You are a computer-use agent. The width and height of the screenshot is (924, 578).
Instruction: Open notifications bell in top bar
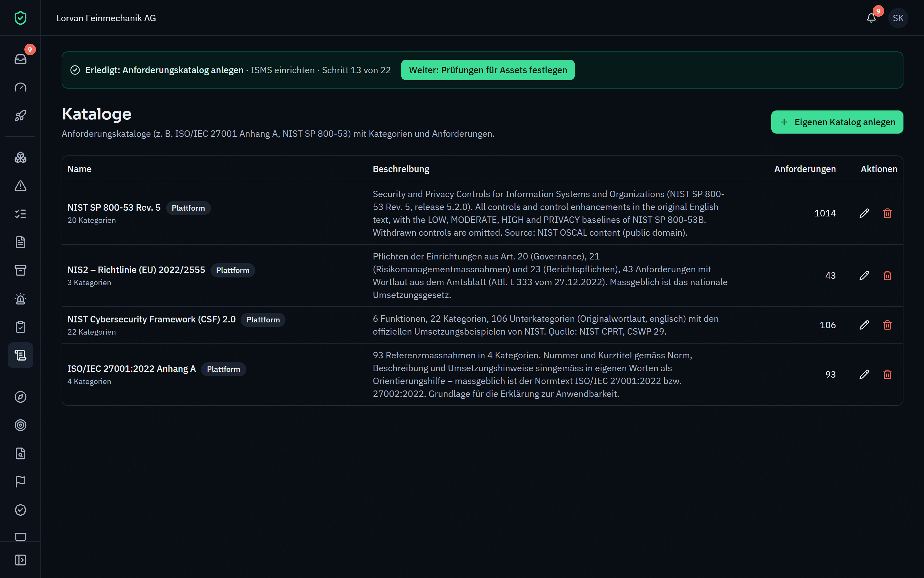click(871, 18)
